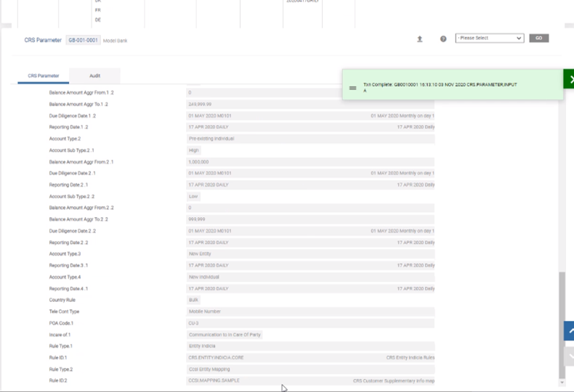
Task: Click the Reporting Date.3.1 value
Action: coord(310,265)
